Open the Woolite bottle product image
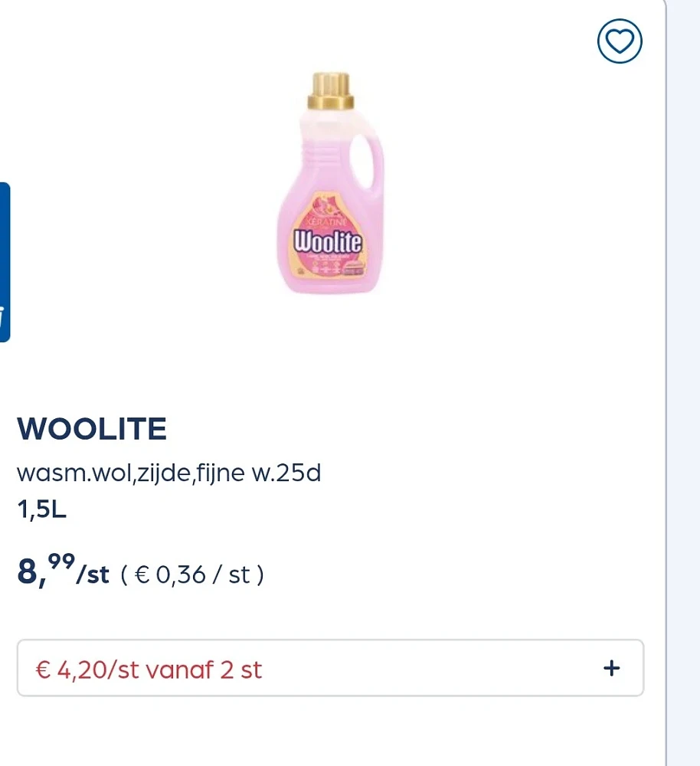 click(330, 183)
